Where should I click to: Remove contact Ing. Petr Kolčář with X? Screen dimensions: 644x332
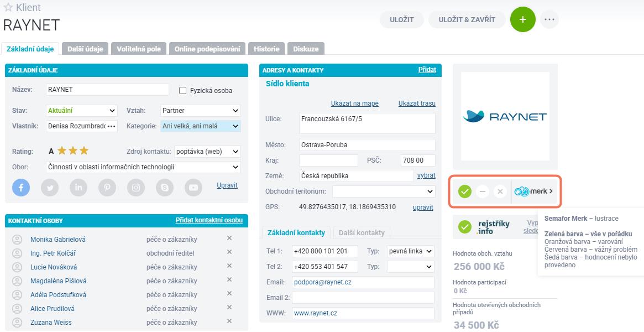coord(229,252)
